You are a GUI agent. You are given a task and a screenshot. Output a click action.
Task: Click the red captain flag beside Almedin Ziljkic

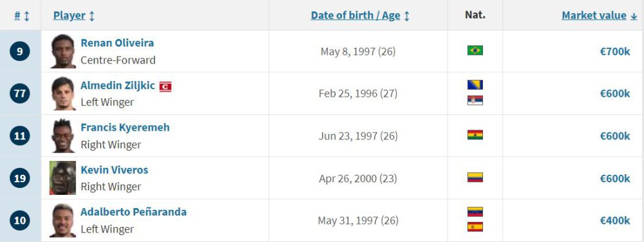[165, 87]
